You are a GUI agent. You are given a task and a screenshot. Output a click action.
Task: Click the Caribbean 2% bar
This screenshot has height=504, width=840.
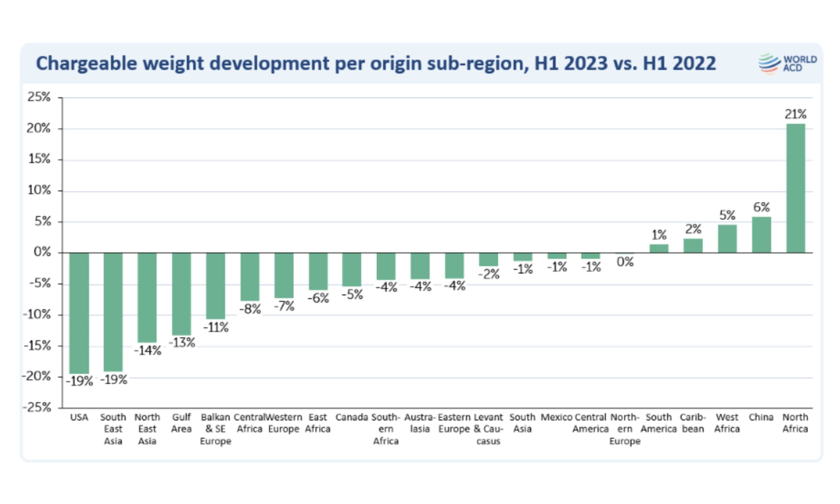coord(693,246)
